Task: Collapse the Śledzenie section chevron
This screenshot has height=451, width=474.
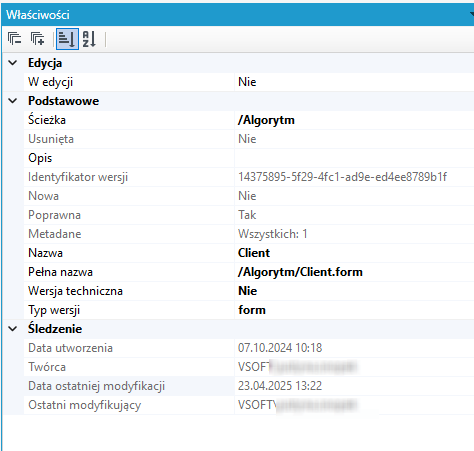Action: 13,329
